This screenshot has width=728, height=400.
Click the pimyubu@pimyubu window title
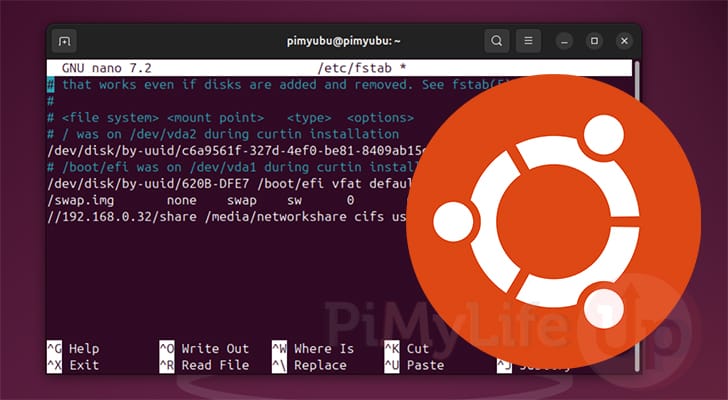coord(344,41)
